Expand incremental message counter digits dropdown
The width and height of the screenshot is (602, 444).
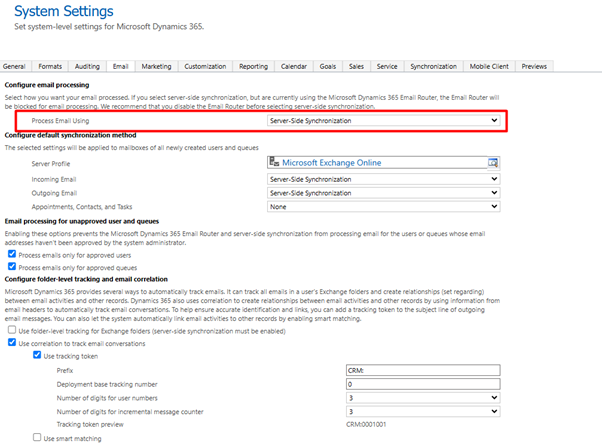click(x=421, y=411)
